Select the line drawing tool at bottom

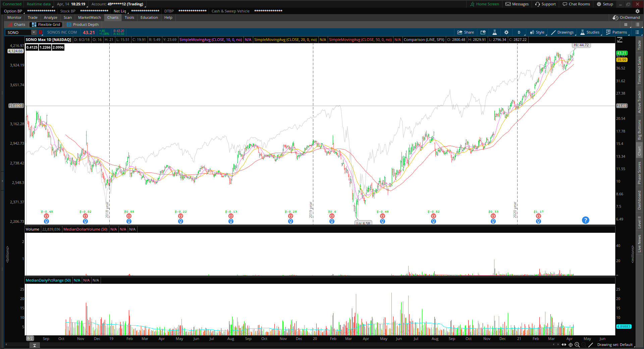pyautogui.click(x=591, y=345)
